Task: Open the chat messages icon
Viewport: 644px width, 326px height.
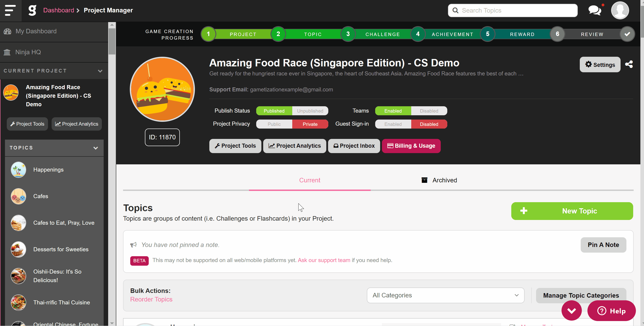Action: pyautogui.click(x=595, y=10)
